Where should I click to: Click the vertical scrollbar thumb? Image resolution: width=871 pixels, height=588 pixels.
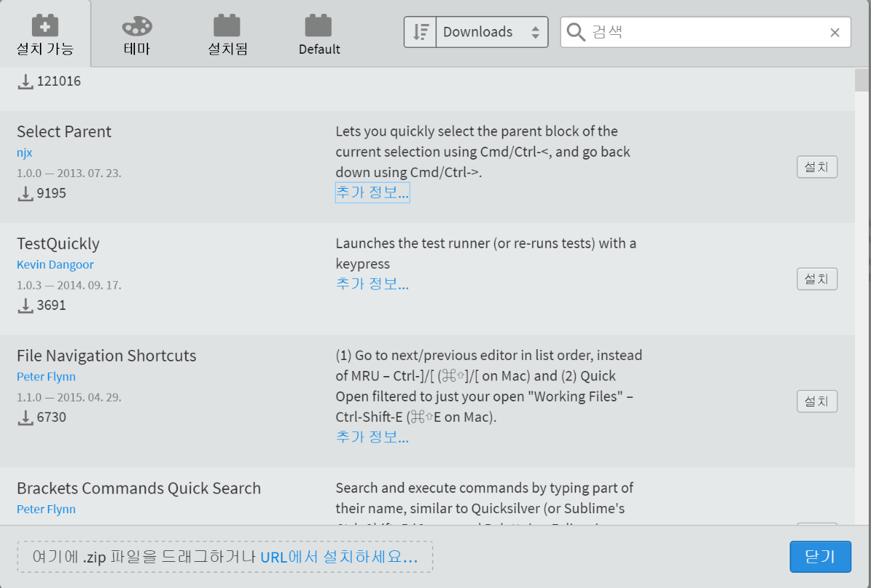[862, 79]
